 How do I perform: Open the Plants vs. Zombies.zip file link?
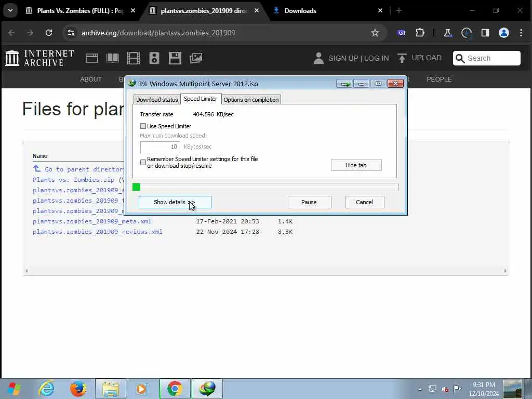74,180
